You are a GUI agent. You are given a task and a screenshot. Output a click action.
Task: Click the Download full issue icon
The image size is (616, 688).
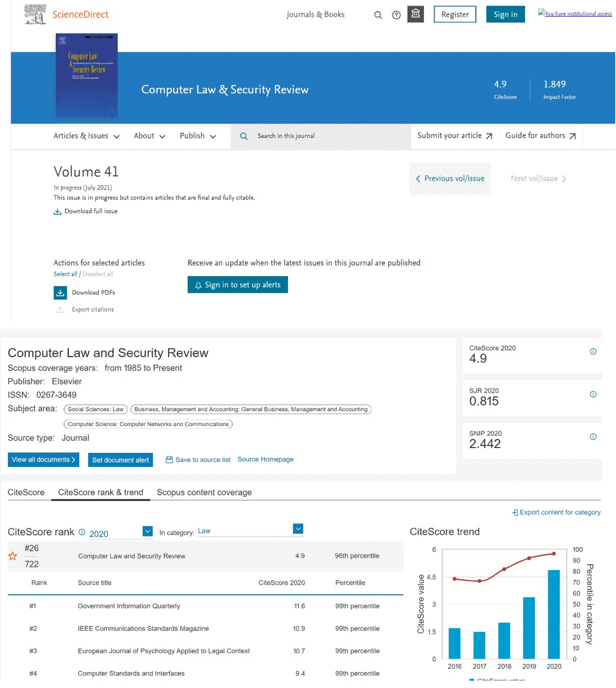57,211
